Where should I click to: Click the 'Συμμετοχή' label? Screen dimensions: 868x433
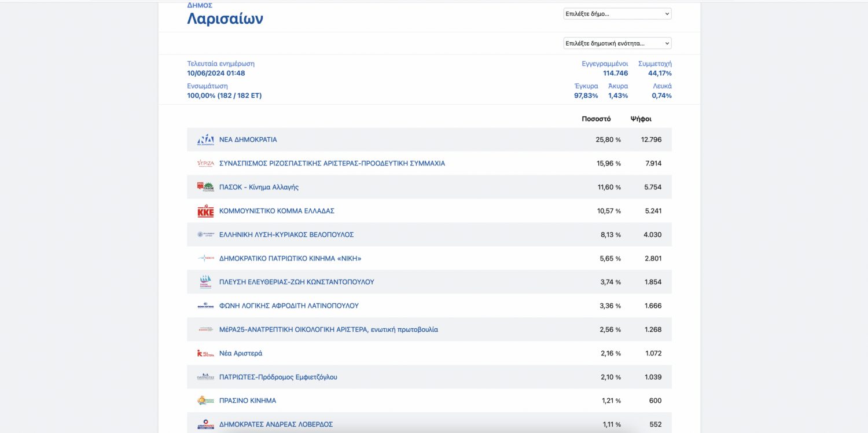pos(655,64)
